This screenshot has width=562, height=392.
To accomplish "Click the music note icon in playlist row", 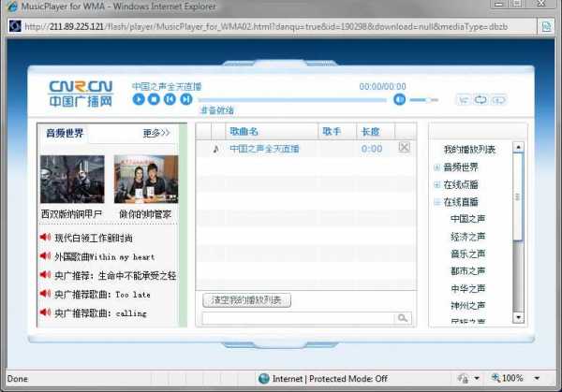I will [x=215, y=149].
